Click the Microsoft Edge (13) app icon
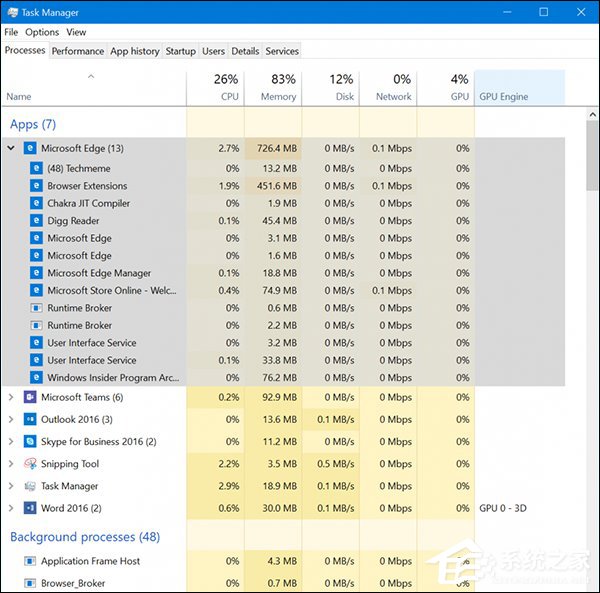Viewport: 600px width, 593px height. click(30, 148)
